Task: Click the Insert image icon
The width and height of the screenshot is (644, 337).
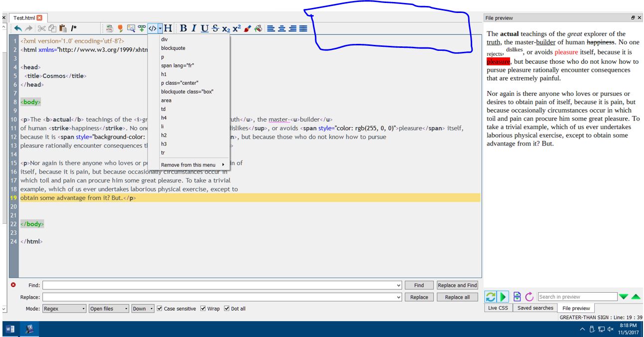Action: tap(131, 28)
